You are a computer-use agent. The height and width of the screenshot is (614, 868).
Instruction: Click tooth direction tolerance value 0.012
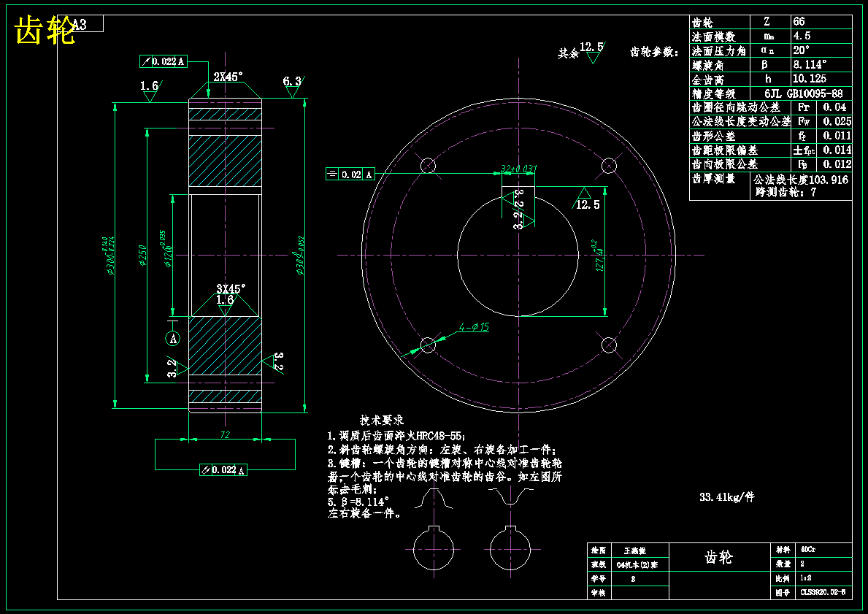pos(837,164)
